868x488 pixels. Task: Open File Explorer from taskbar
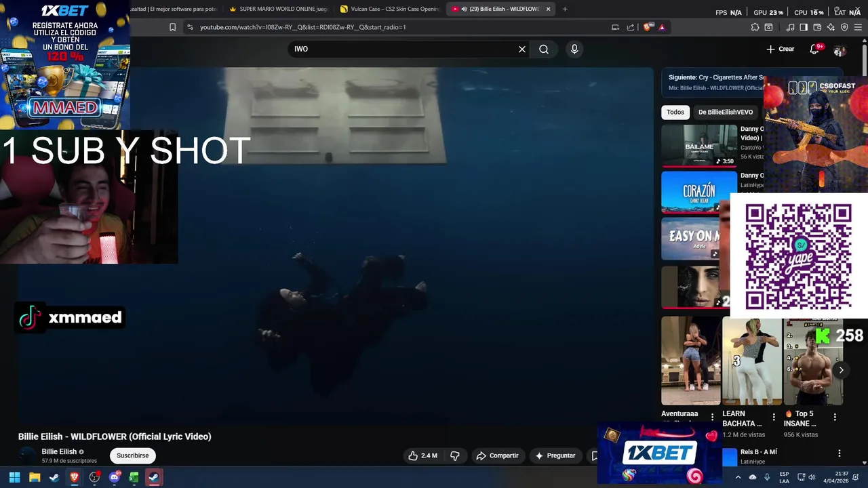(x=35, y=477)
